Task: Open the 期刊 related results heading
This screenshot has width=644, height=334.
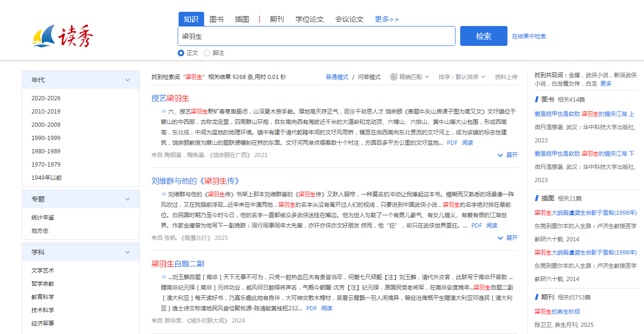Action: pyautogui.click(x=548, y=297)
